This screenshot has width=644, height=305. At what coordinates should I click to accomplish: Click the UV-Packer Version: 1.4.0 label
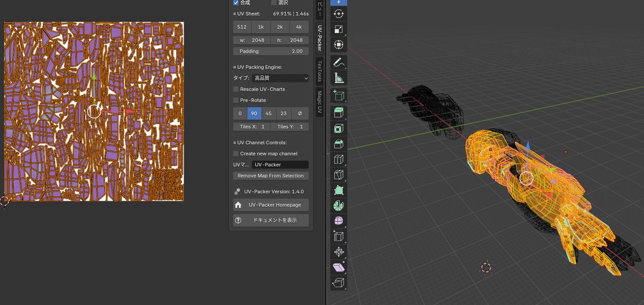tap(274, 191)
